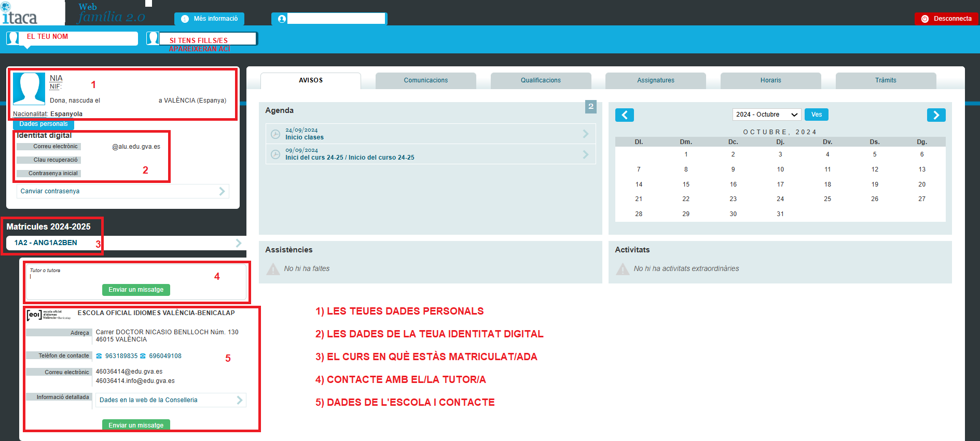Open the month selector dropdown
Screen dimensions: 980x441
click(x=766, y=115)
